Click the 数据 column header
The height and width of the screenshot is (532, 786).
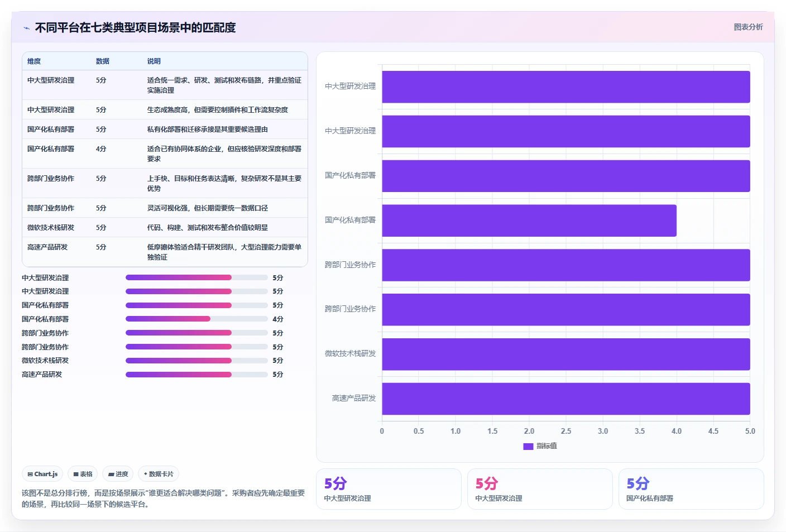point(103,61)
